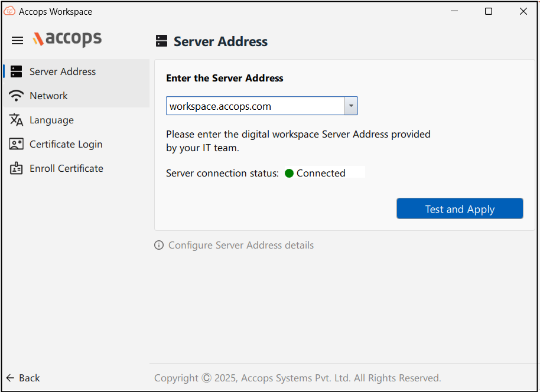Go Back using the bottom-left label
Viewport: 540px width, 392px height.
(30, 378)
